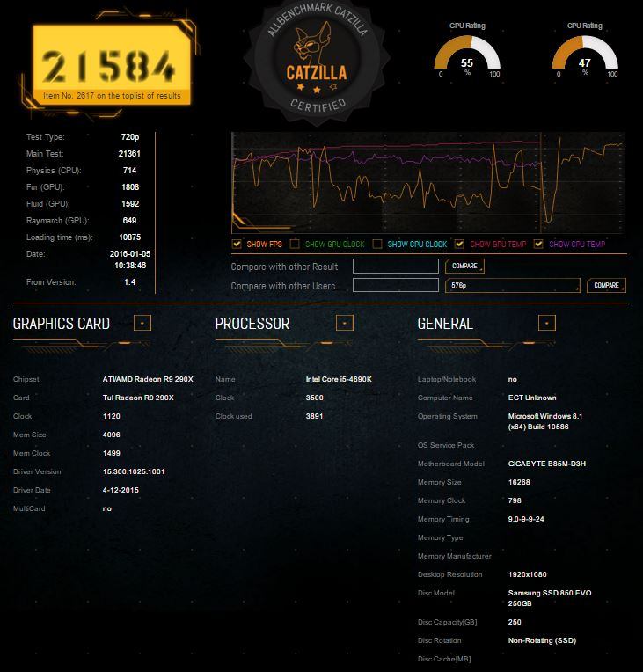The image size is (643, 672).
Task: Select Disc Capacity value 250
Action: [515, 622]
